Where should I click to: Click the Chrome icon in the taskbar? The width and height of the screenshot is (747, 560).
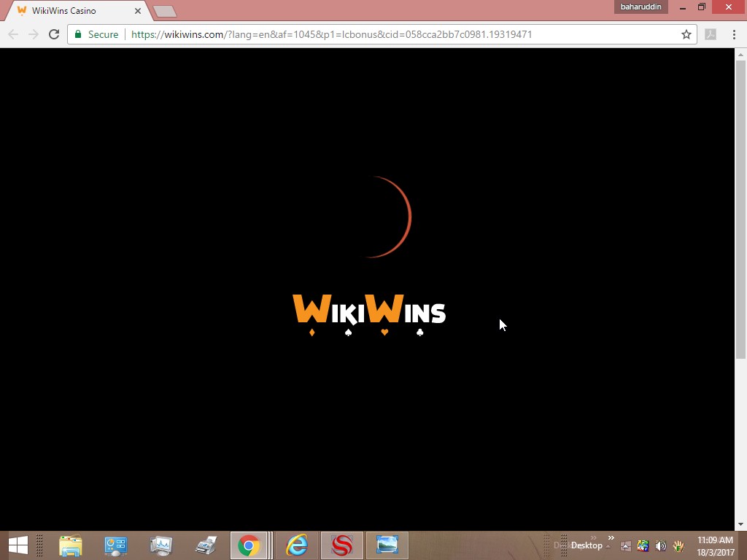point(249,545)
